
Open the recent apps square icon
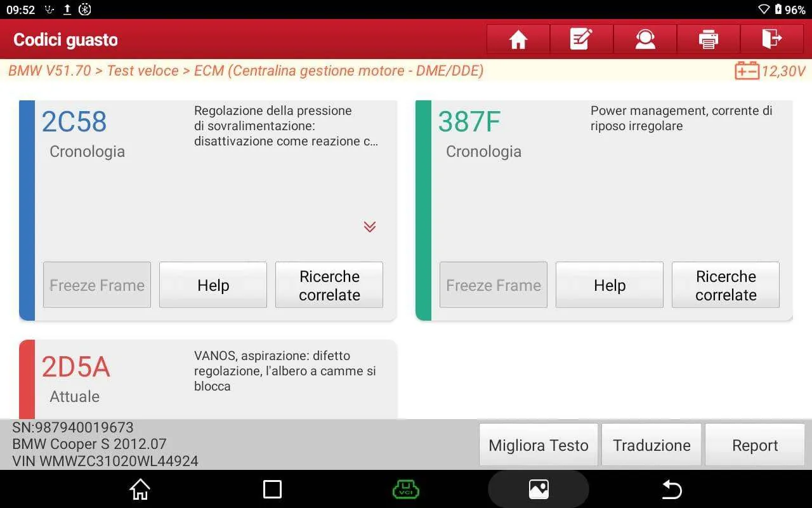pos(272,489)
